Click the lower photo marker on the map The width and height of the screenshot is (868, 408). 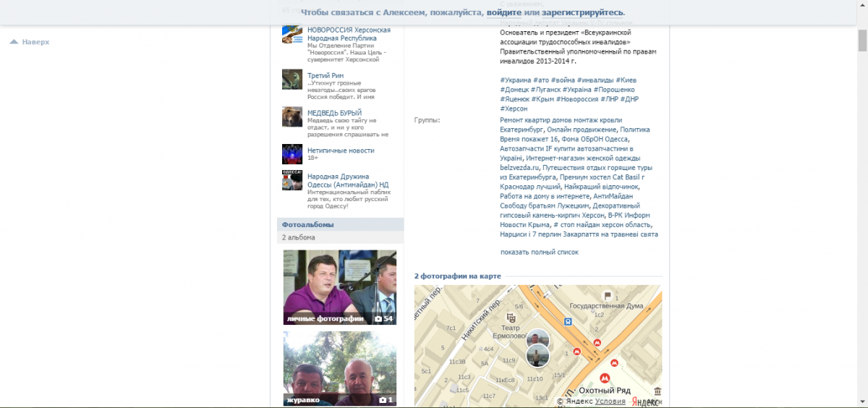pos(537,354)
